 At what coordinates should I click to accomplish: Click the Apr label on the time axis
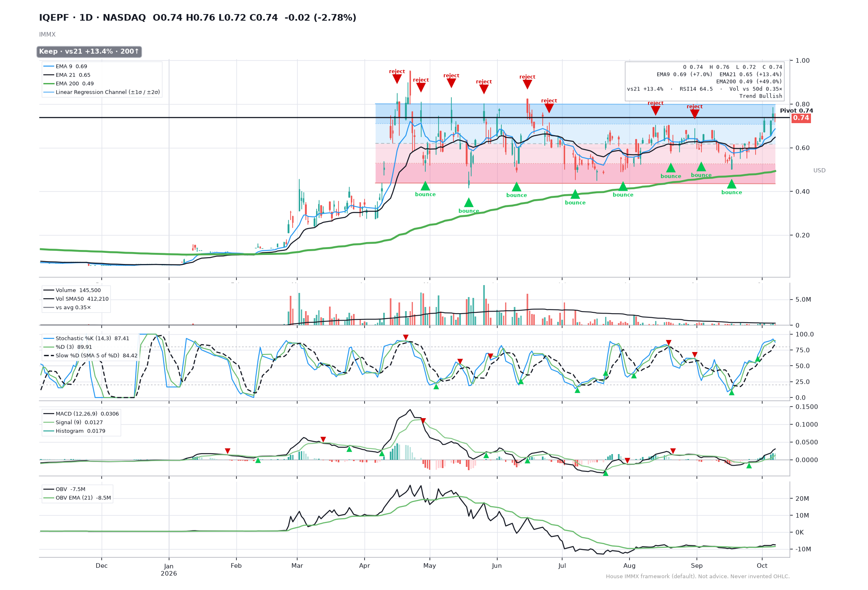(364, 566)
